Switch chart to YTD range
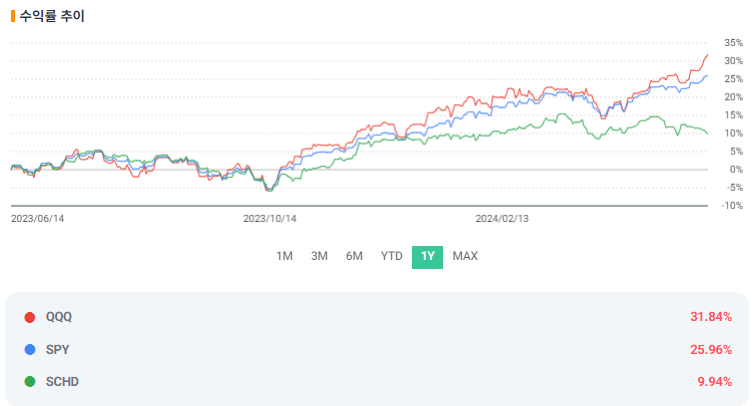Image resolution: width=753 pixels, height=406 pixels. pos(391,256)
